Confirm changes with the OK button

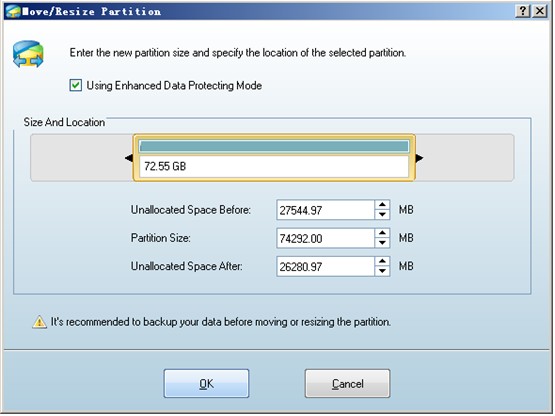[206, 384]
